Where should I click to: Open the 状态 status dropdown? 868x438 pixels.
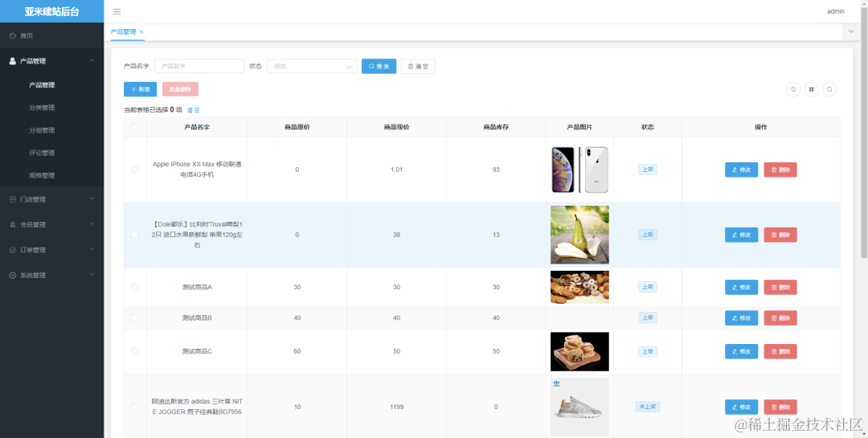tap(312, 66)
